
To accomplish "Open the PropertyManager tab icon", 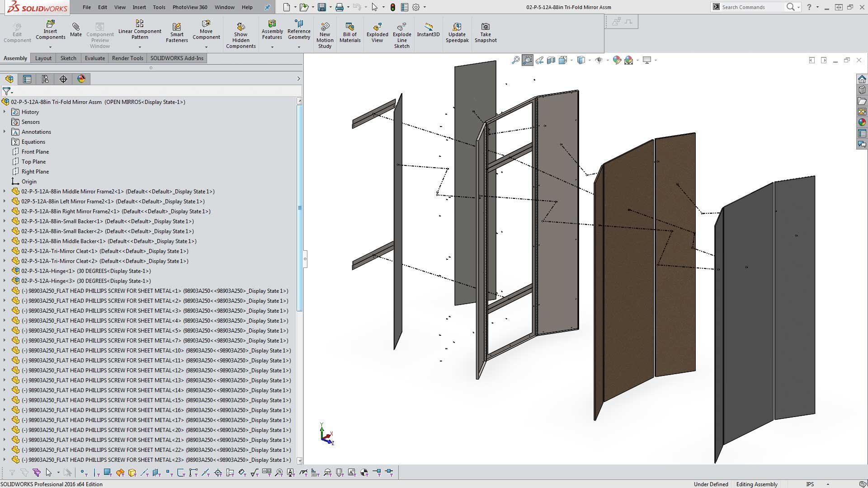I will click(x=27, y=79).
